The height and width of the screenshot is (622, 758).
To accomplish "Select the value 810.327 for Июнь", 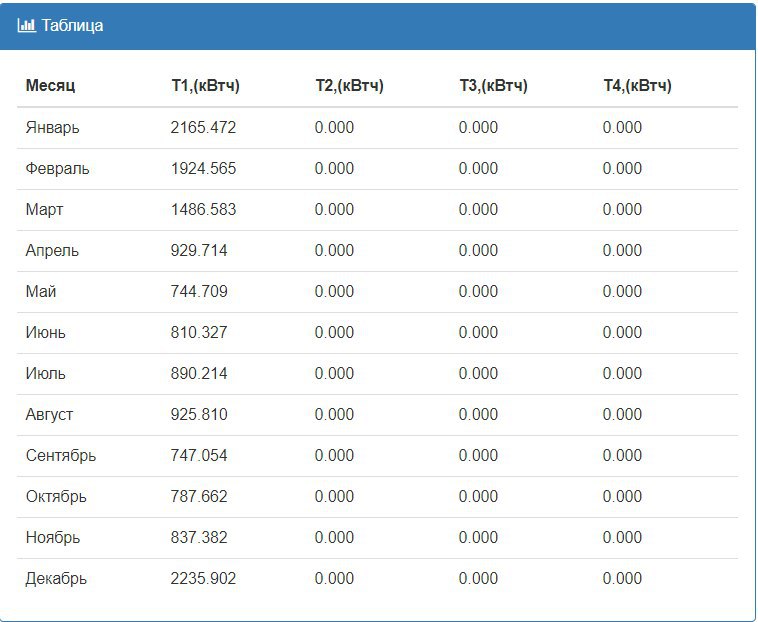I will pos(199,333).
